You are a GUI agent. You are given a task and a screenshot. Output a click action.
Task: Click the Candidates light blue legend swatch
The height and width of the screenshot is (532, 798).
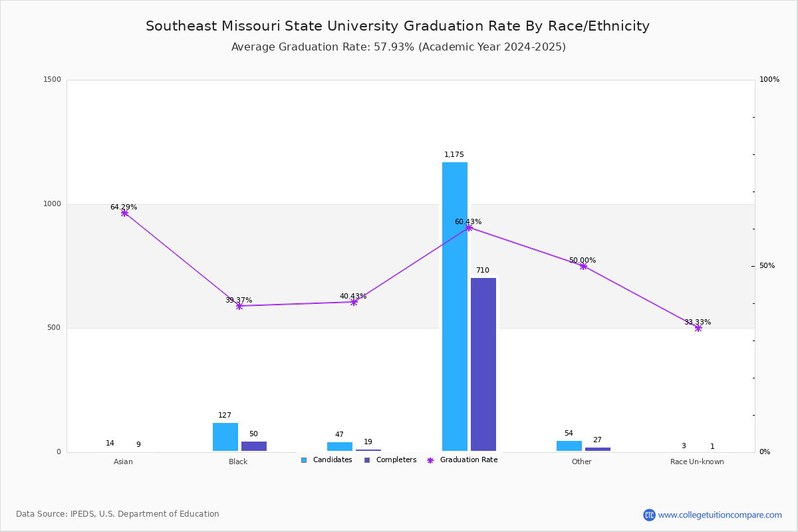(x=304, y=460)
